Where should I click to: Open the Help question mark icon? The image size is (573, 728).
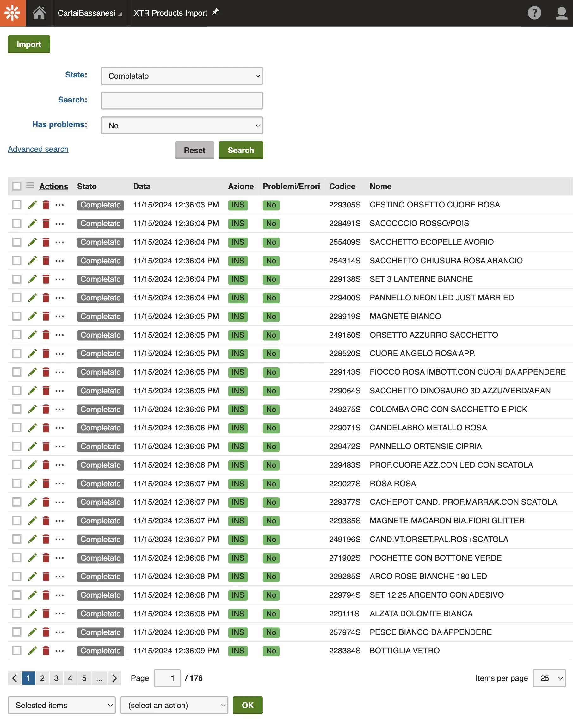point(534,13)
